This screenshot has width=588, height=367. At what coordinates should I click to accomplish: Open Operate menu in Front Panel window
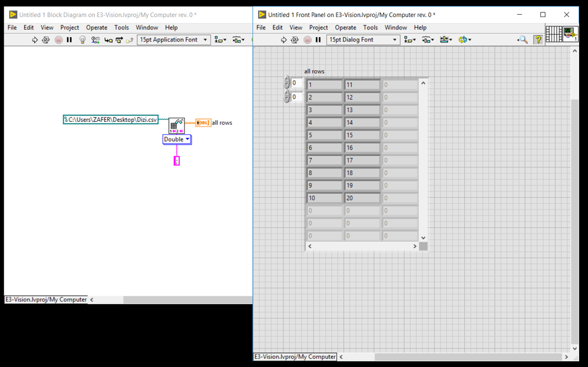point(345,27)
